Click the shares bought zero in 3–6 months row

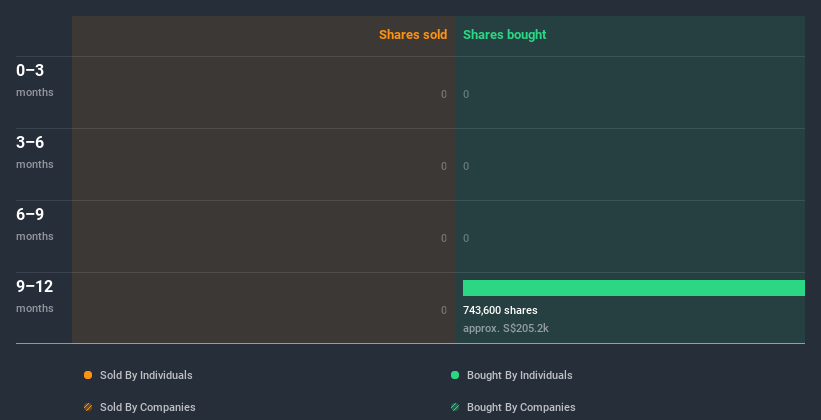(466, 166)
